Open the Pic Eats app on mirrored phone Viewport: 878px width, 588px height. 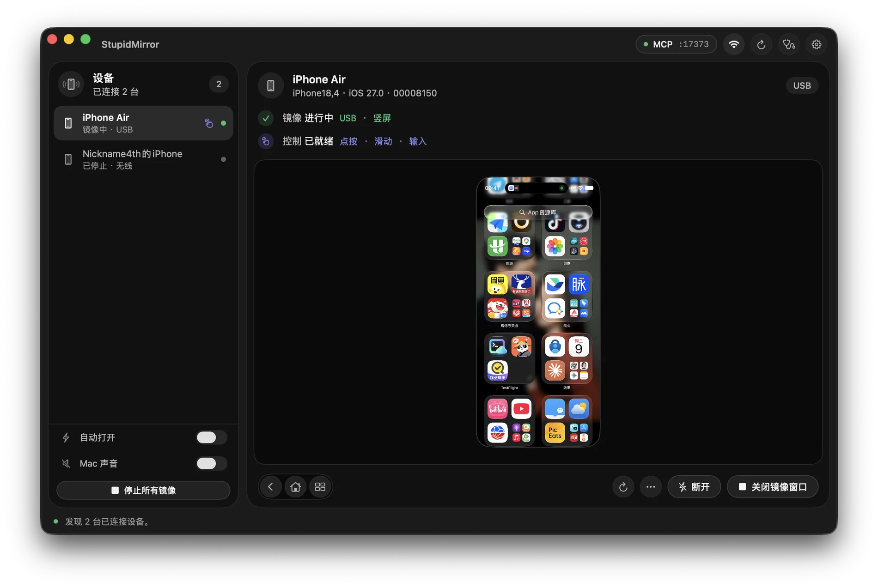click(555, 433)
